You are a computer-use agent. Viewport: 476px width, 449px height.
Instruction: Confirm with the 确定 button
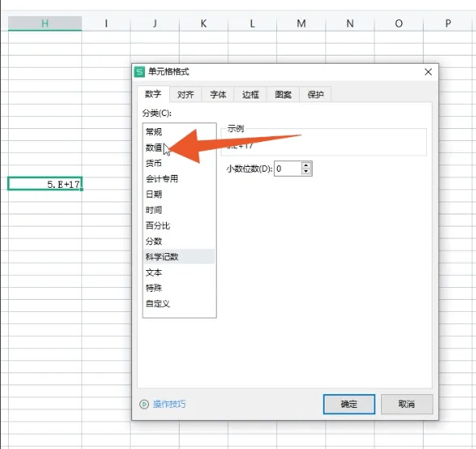pos(349,404)
